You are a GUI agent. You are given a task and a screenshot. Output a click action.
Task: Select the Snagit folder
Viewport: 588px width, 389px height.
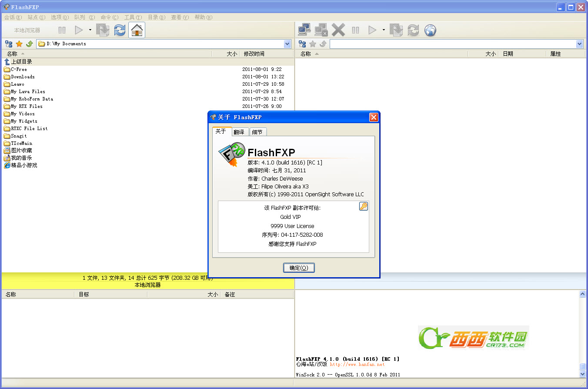(15, 136)
